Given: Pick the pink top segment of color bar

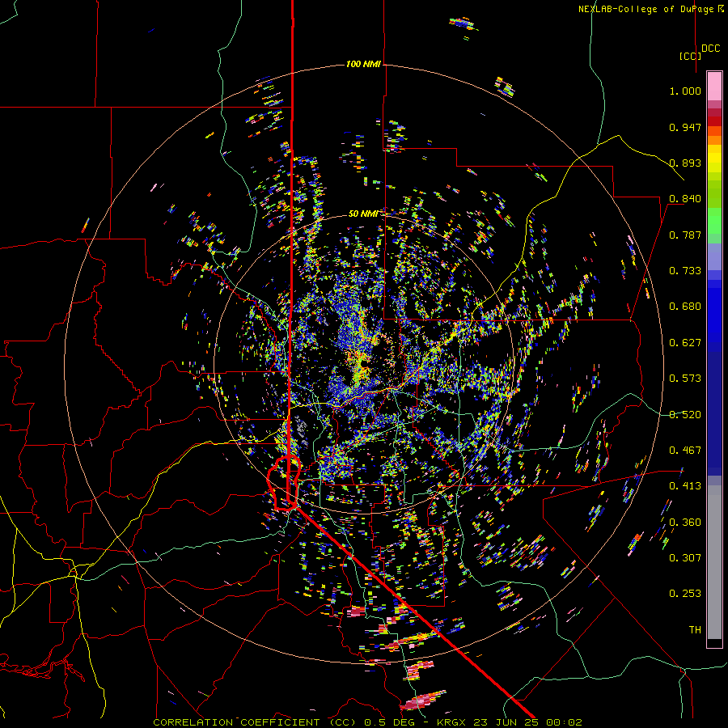Looking at the screenshot, I should click(714, 86).
